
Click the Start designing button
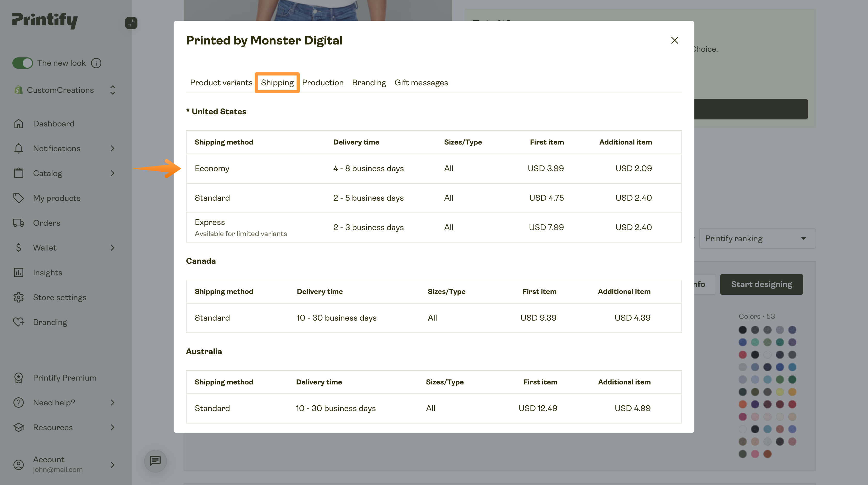tap(762, 284)
